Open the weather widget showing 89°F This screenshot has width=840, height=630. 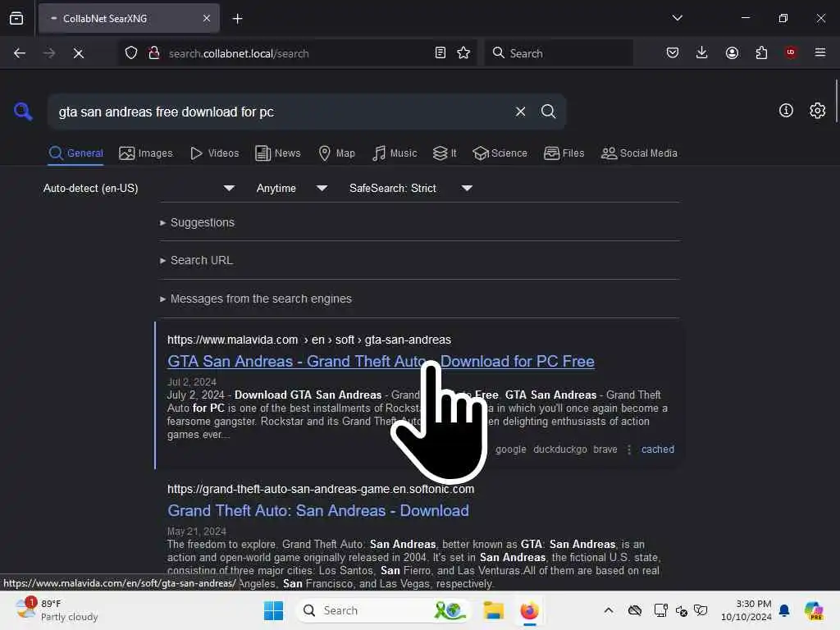click(57, 610)
